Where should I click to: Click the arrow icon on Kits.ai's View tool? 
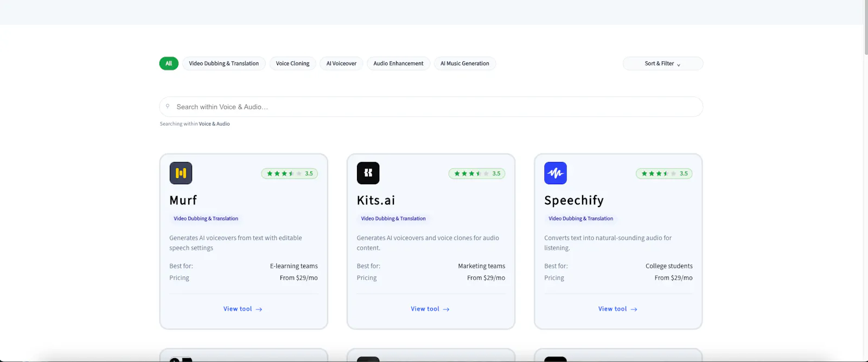(x=446, y=309)
